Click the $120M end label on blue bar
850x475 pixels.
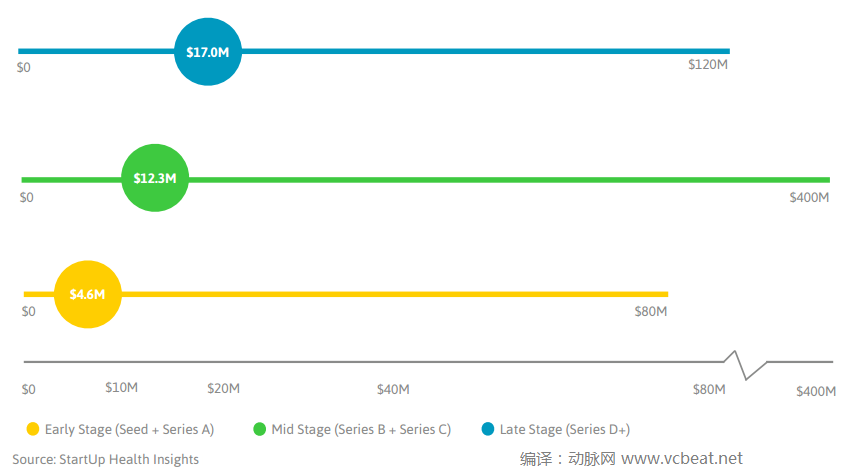click(707, 65)
